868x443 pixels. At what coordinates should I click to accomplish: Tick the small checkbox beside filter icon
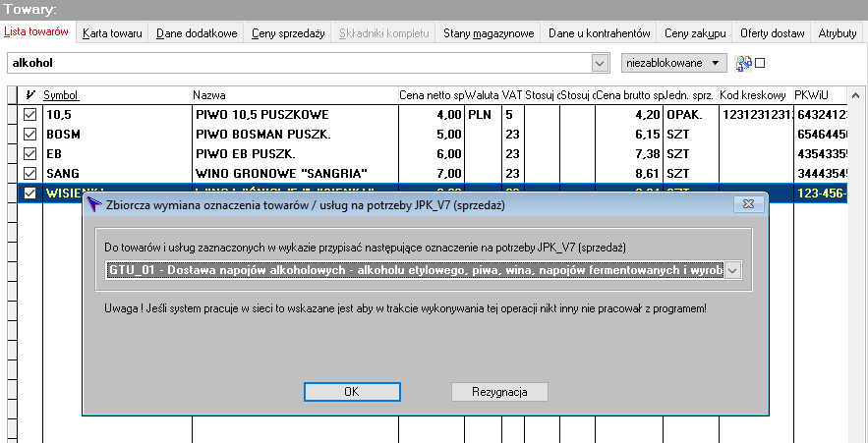coord(760,63)
